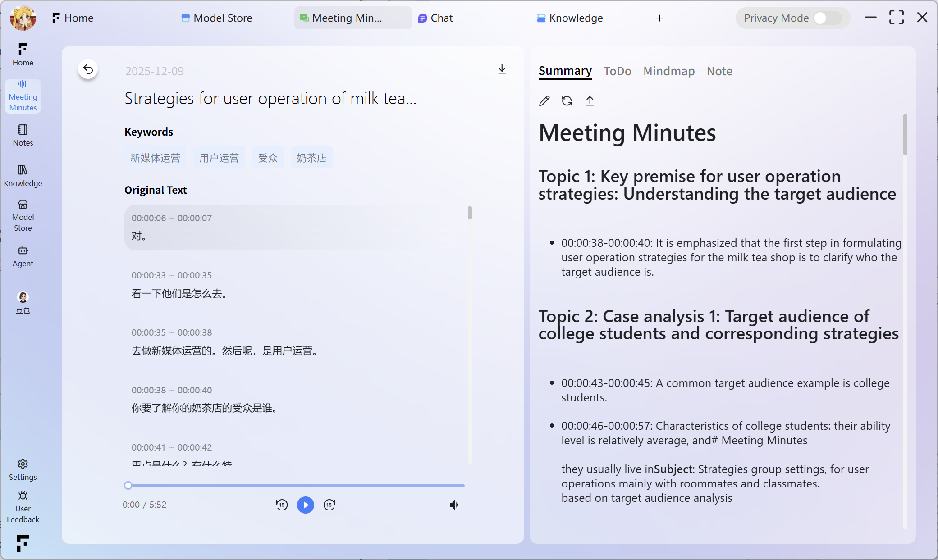Open User Feedback in sidebar

pos(23,507)
